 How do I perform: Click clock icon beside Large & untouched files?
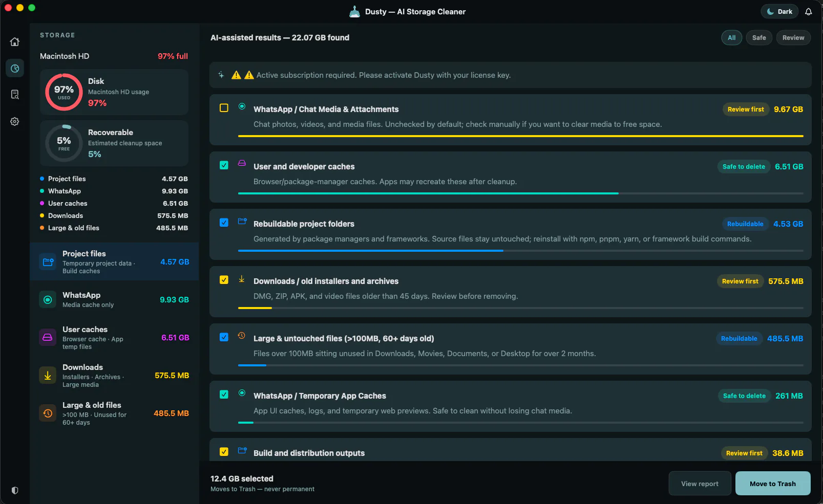[242, 336]
